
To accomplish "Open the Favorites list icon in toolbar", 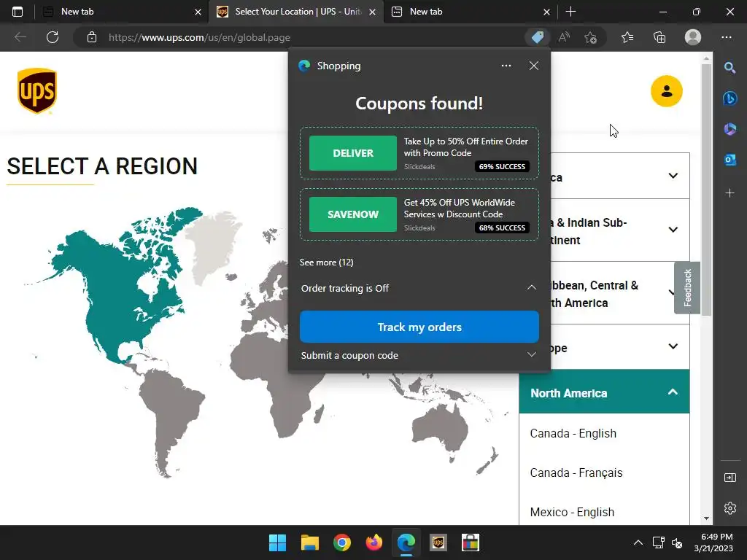I will click(x=627, y=37).
